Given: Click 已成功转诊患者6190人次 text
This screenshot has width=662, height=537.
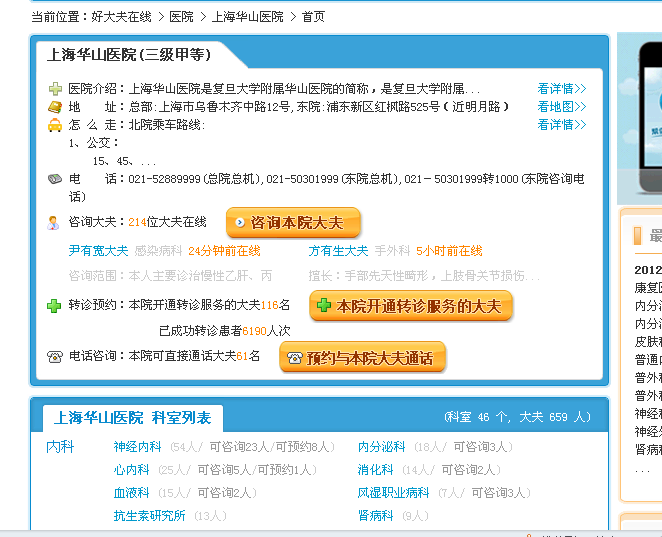Looking at the screenshot, I should (x=225, y=331).
